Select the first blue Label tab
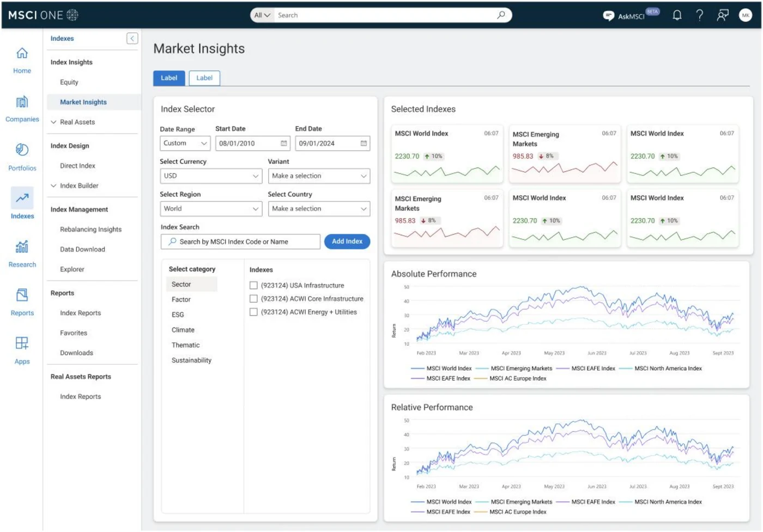This screenshot has width=763, height=532. 169,78
